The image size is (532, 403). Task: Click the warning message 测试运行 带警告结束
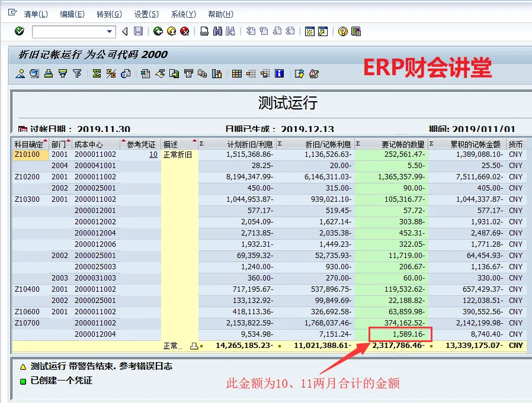point(101,366)
